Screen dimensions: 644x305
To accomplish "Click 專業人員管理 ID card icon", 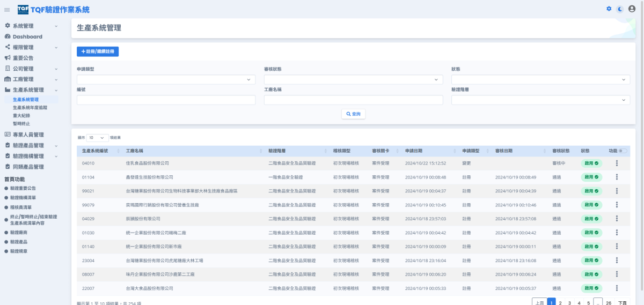I will pyautogui.click(x=8, y=135).
